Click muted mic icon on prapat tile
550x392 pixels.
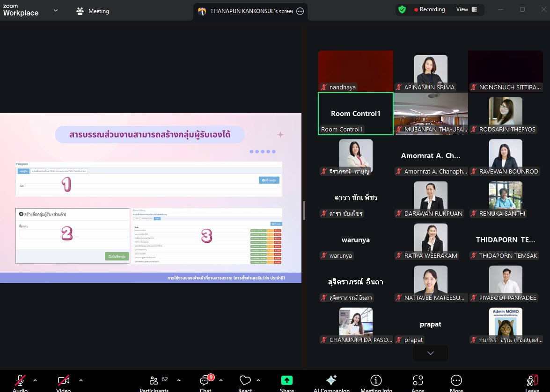point(399,340)
